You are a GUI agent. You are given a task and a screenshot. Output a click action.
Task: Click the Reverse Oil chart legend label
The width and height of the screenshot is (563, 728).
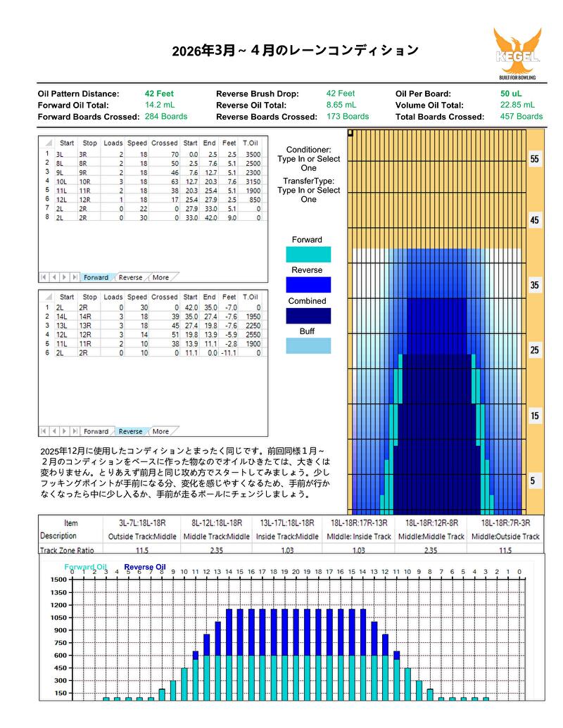point(144,566)
